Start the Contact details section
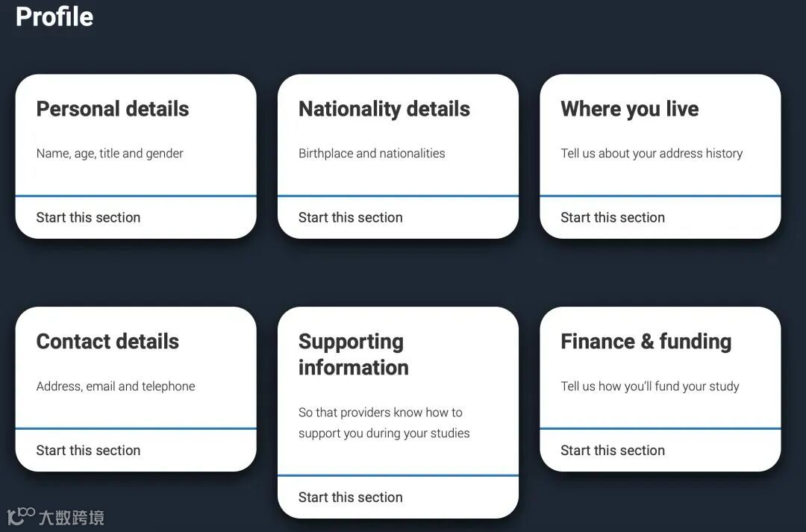 pos(88,451)
